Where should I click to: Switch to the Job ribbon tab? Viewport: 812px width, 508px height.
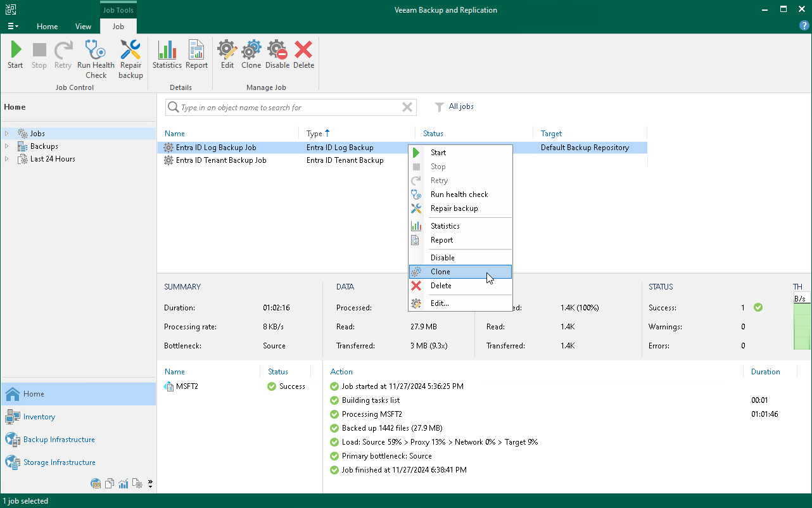118,27
